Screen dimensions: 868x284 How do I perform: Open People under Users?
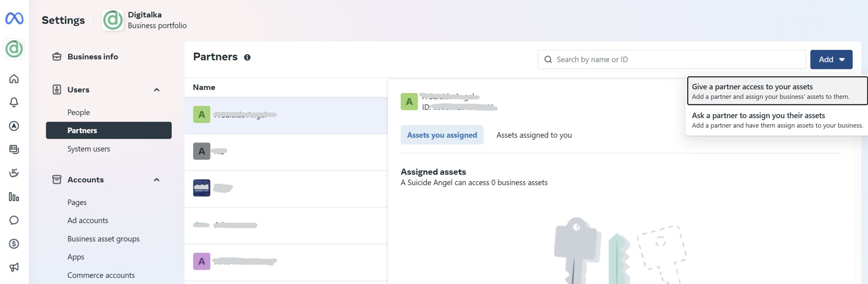(79, 112)
